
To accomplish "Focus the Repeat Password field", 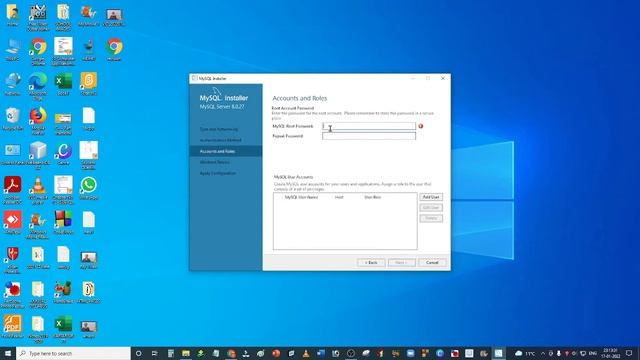I will click(x=369, y=136).
